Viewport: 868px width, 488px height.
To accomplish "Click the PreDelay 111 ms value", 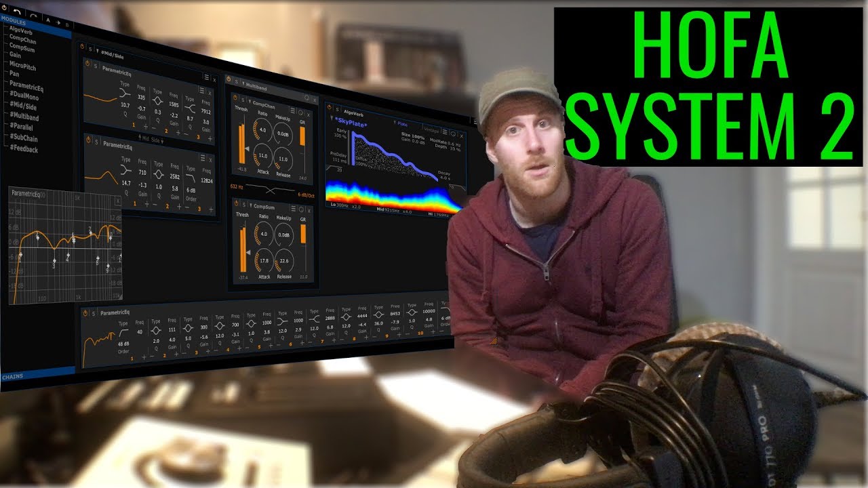I will pyautogui.click(x=339, y=161).
